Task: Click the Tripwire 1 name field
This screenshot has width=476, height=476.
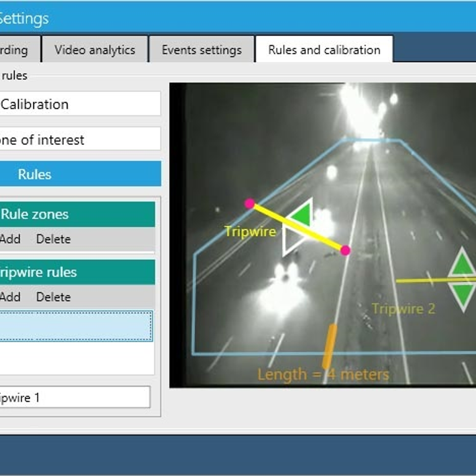Action: 75,397
